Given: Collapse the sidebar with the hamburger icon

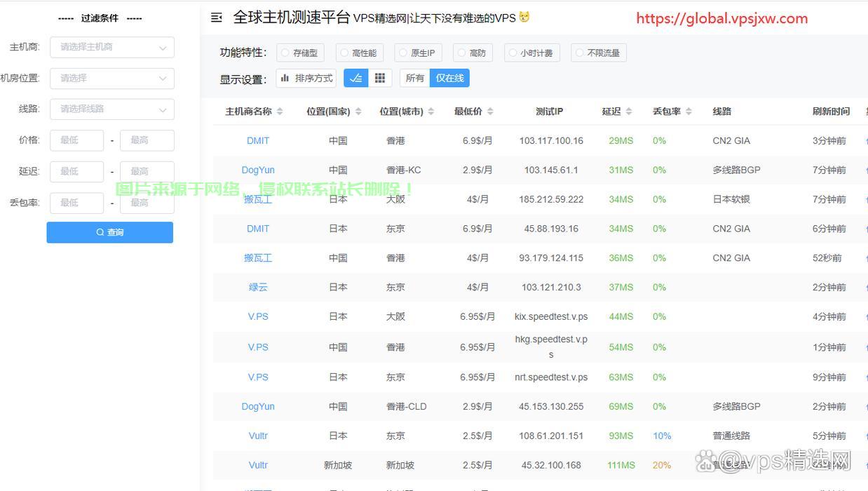Looking at the screenshot, I should pos(217,18).
